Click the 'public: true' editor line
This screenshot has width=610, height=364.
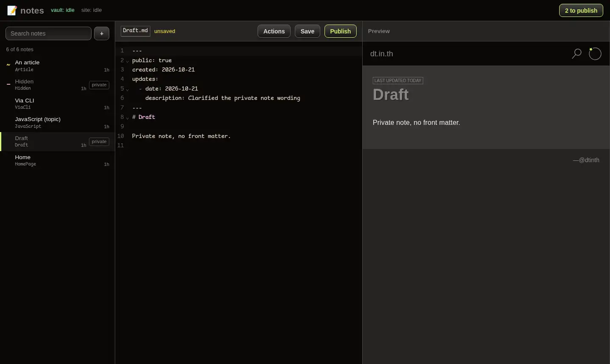tap(152, 61)
